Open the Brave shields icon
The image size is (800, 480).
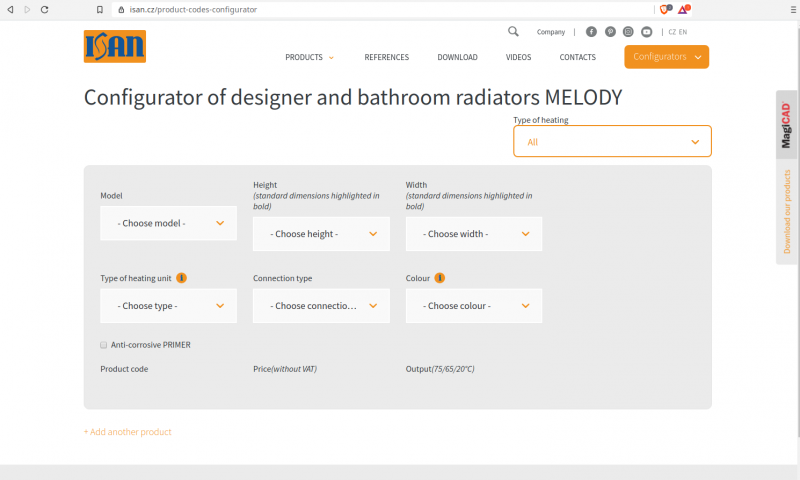click(665, 9)
